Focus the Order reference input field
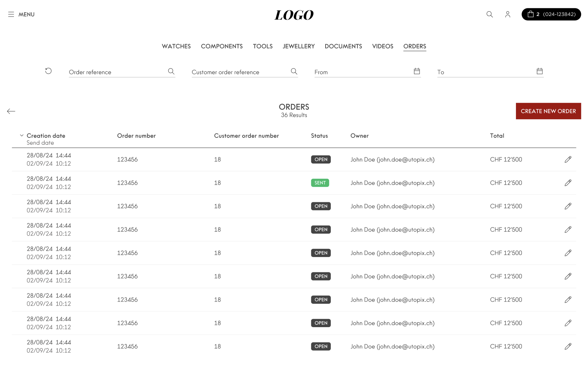This screenshot has width=588, height=366. click(122, 72)
